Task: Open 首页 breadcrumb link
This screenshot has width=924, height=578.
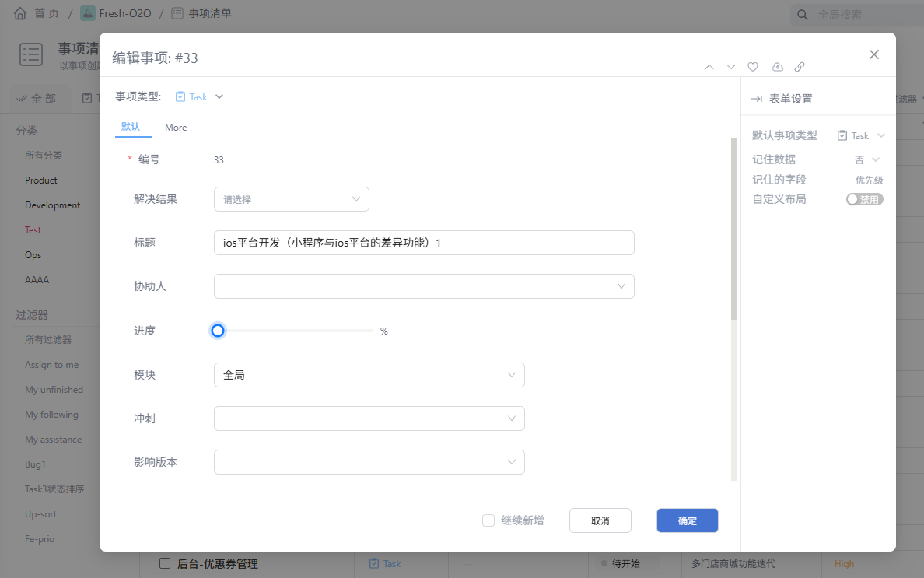Action: click(x=47, y=13)
